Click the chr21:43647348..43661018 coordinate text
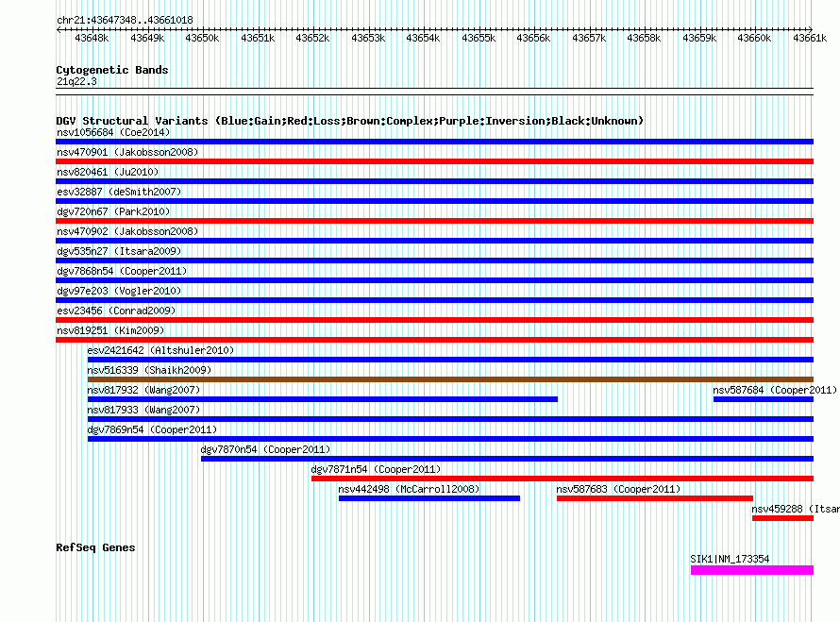 pos(125,20)
